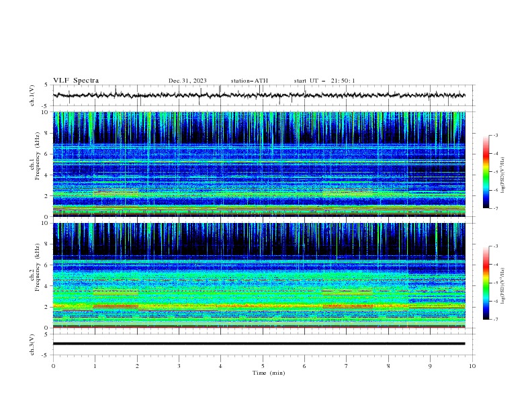Click time axis tick label "10"
The width and height of the screenshot is (532, 411).
472,366
